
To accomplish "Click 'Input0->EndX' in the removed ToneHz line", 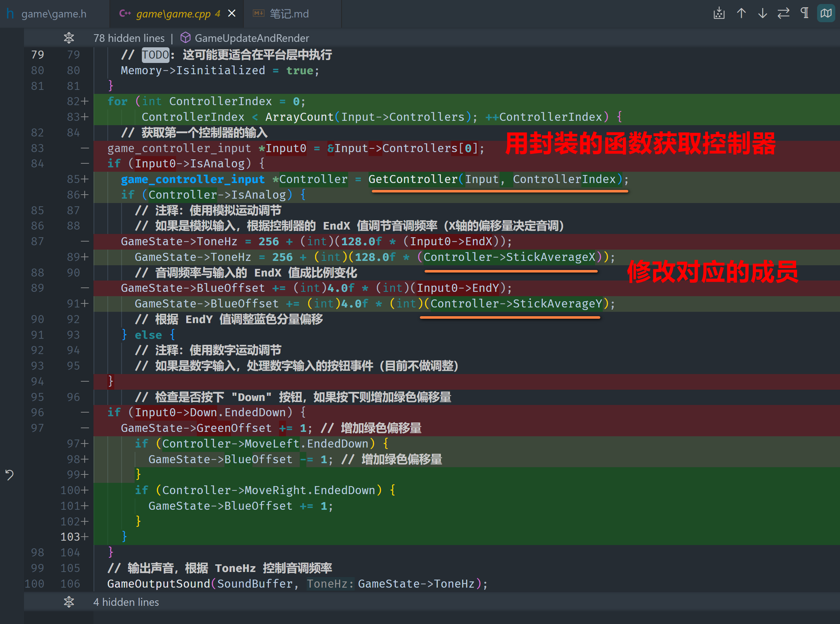I will pos(451,241).
